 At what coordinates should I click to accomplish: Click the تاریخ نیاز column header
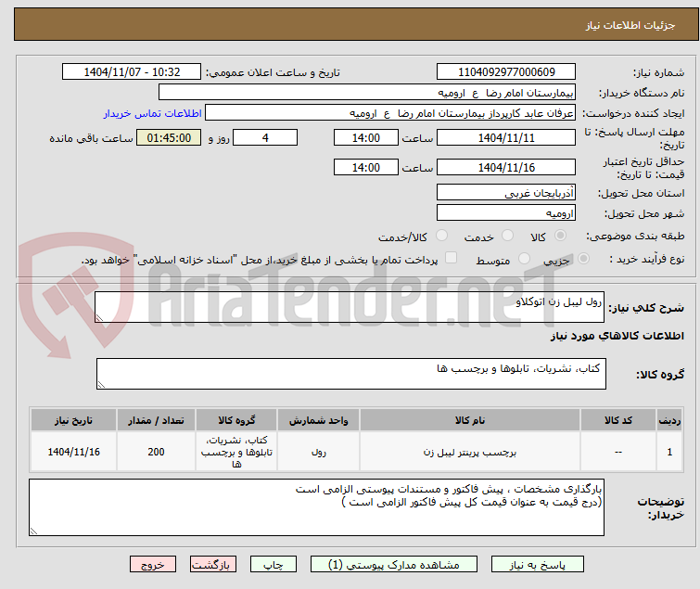click(x=73, y=420)
